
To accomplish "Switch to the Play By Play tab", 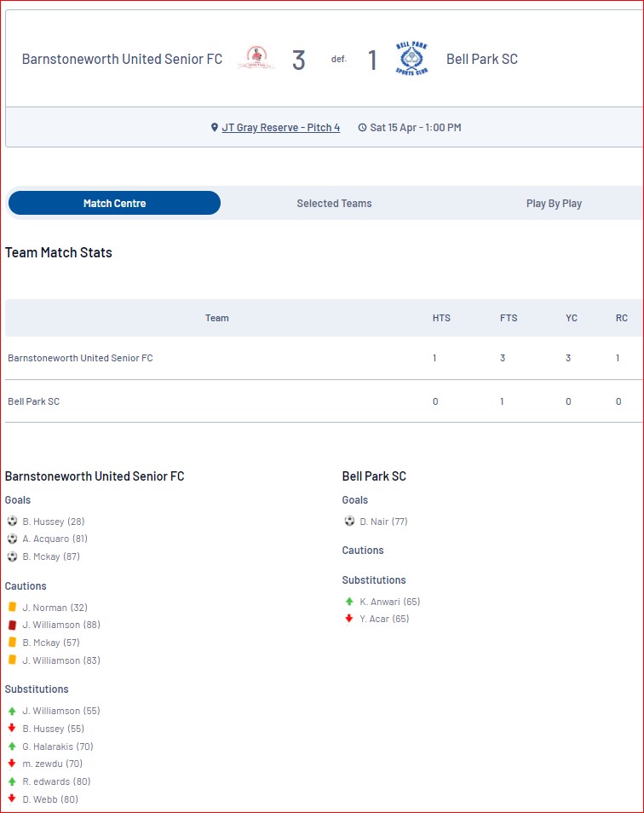I will coord(554,203).
